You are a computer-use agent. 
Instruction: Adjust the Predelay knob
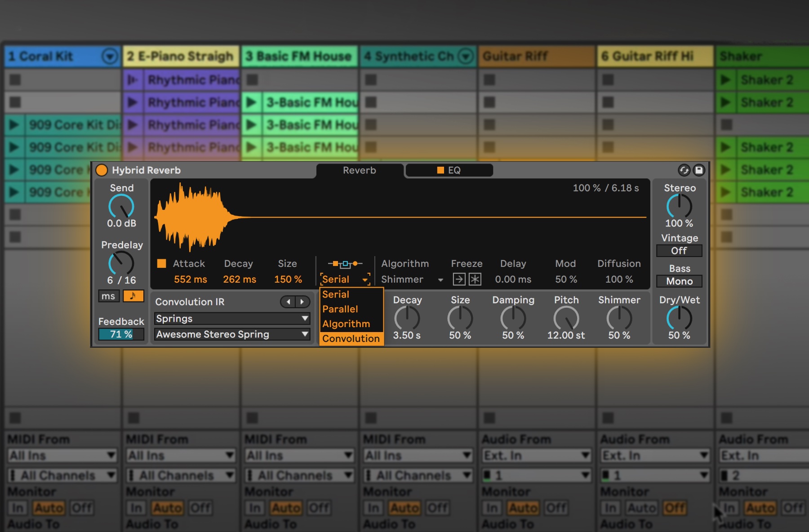tap(121, 263)
